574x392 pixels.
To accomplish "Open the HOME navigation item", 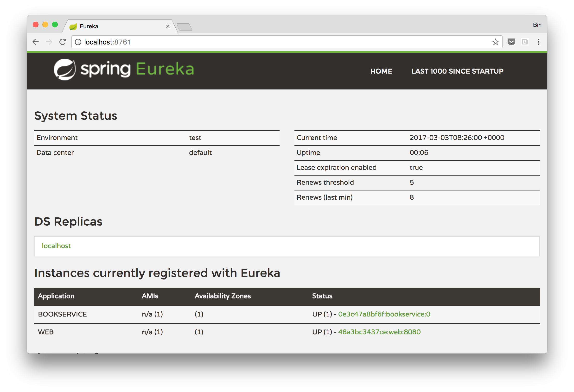I will (x=381, y=71).
